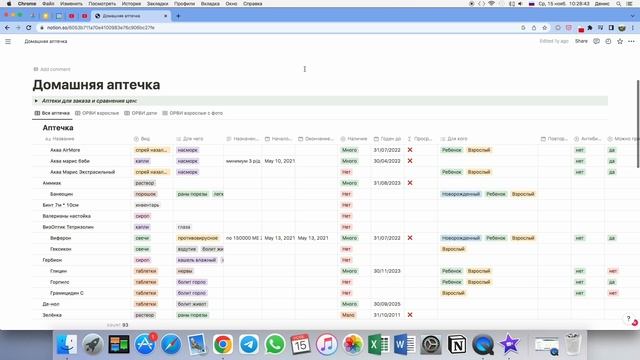
Task: Click the 'порошок' tag in Банеоцин row
Action: click(x=146, y=194)
